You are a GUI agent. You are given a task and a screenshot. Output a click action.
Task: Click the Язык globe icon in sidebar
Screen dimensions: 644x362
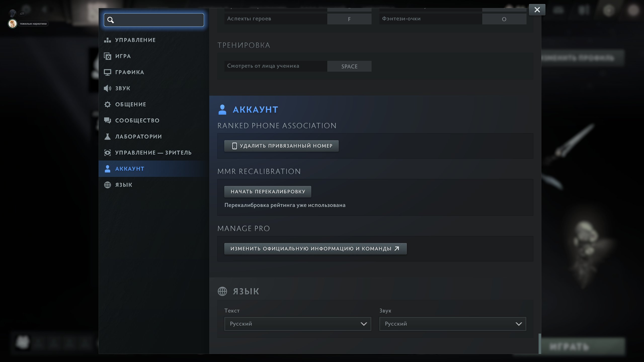pyautogui.click(x=107, y=185)
